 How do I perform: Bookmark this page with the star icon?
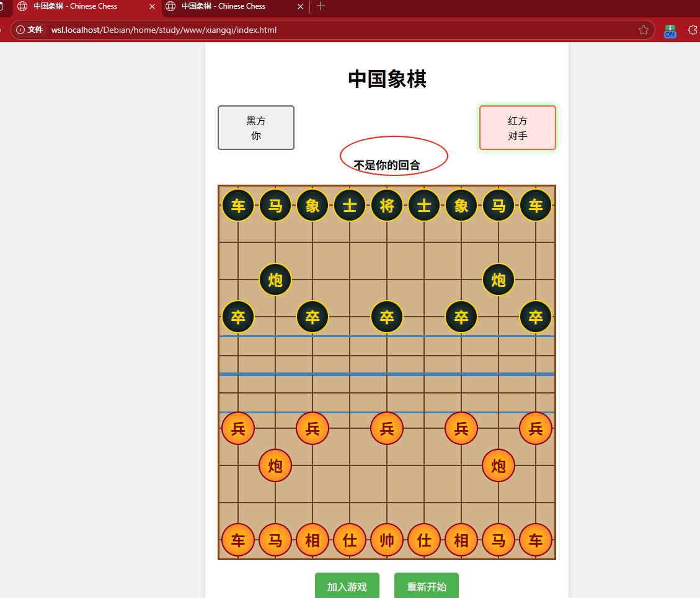click(x=644, y=30)
